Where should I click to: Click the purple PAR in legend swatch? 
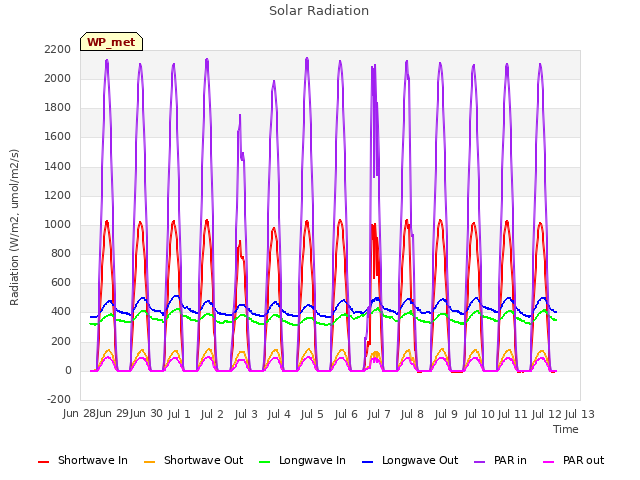click(x=480, y=462)
